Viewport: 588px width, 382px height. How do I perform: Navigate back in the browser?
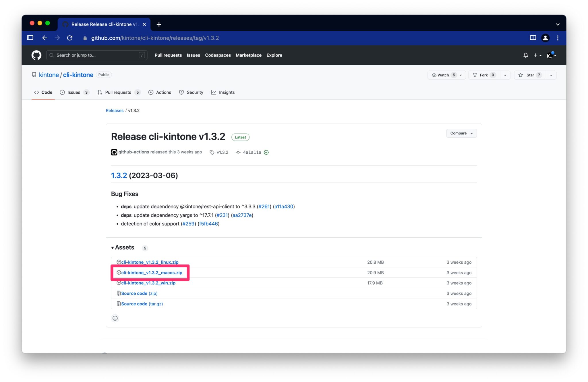coord(45,38)
